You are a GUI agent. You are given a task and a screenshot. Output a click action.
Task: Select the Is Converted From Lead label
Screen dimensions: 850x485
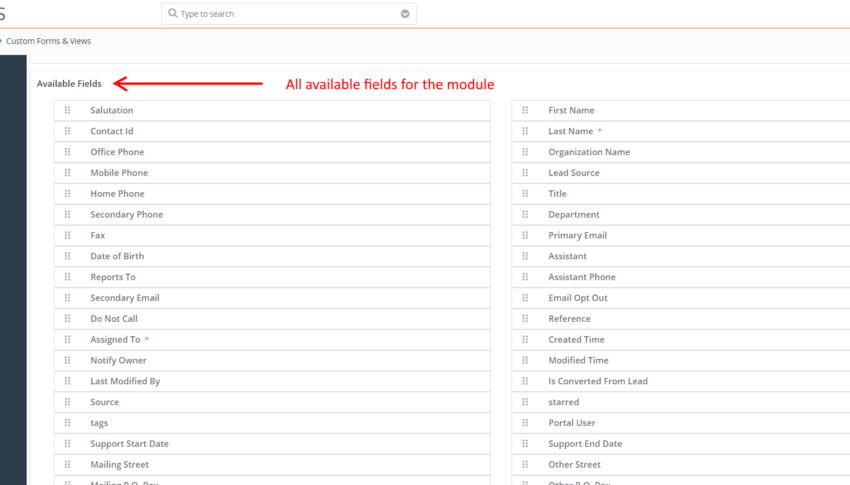tap(598, 381)
